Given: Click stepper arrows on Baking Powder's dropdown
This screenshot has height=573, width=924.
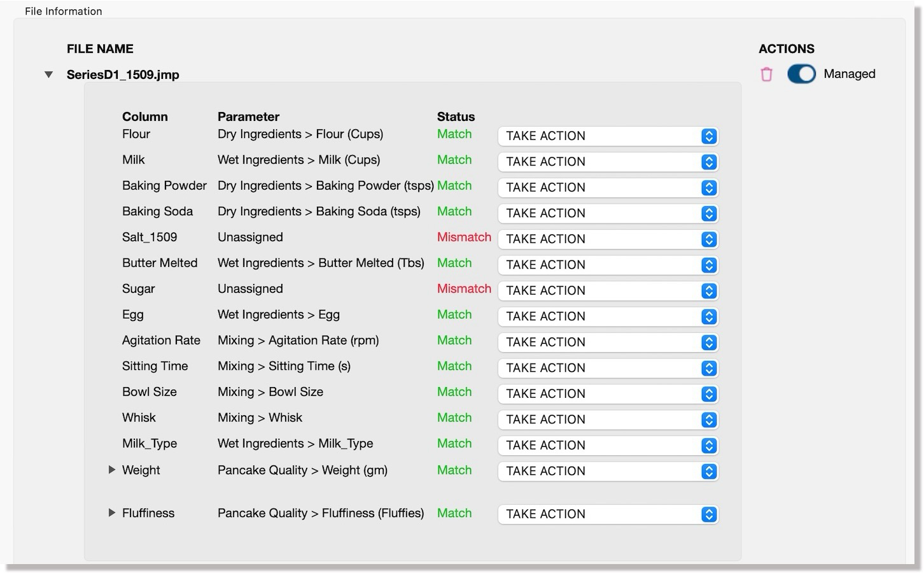Looking at the screenshot, I should 709,188.
